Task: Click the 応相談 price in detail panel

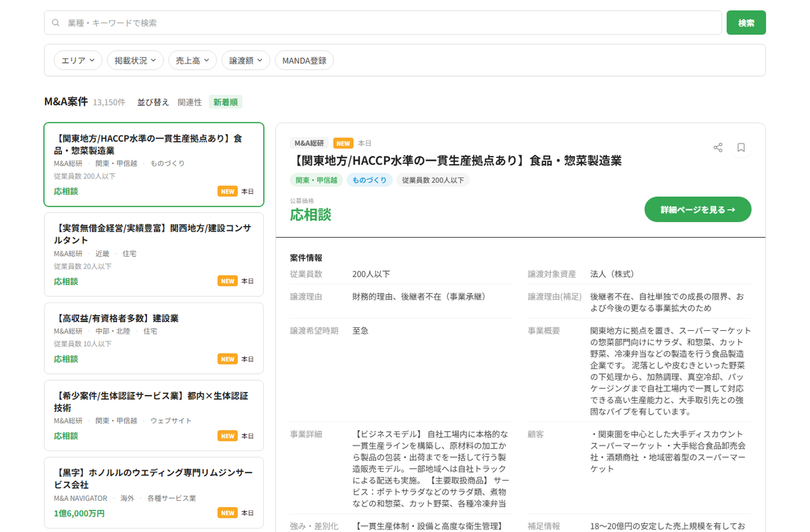Action: click(x=310, y=215)
